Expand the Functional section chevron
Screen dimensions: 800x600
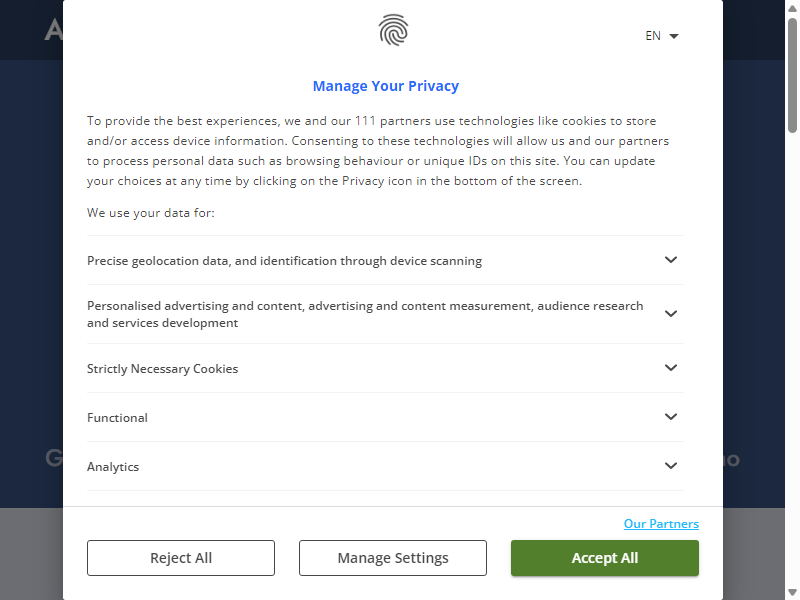click(671, 417)
